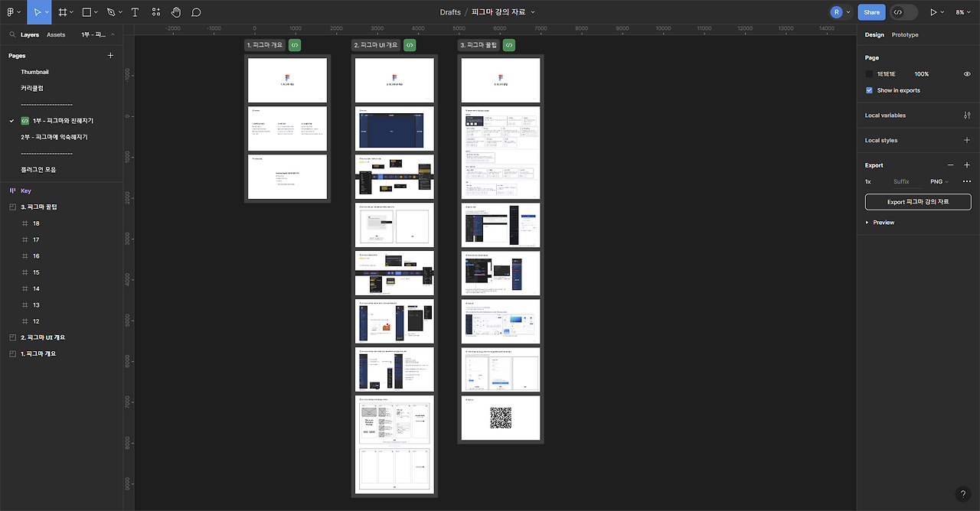Screen dimensions: 980x511
Task: Switch to the Prototype tab
Action: pyautogui.click(x=905, y=35)
